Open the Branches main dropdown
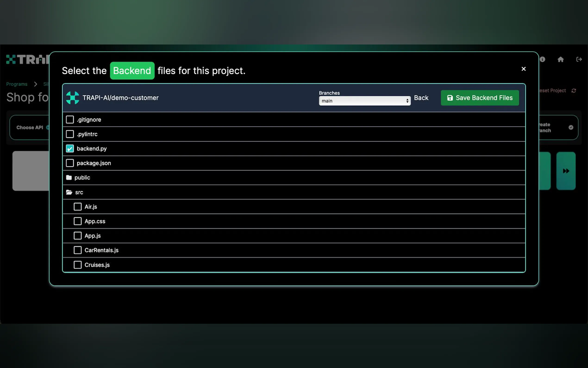Screen dimensions: 588x368 point(364,101)
